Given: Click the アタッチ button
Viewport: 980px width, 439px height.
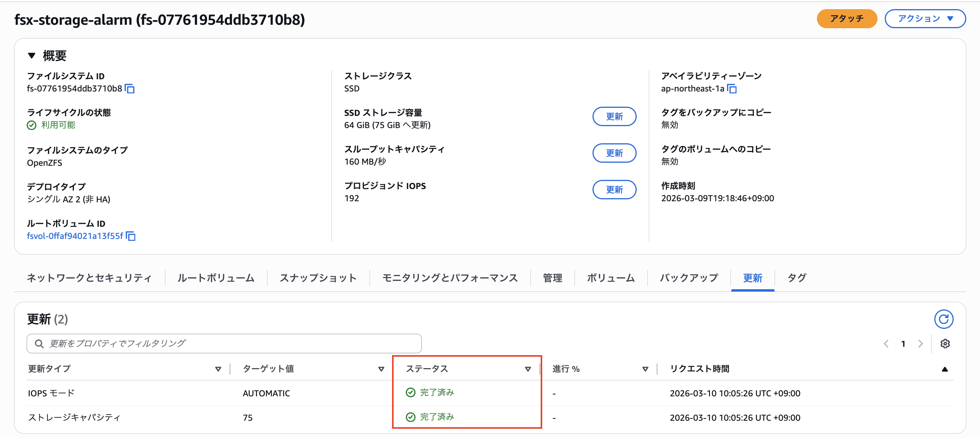Looking at the screenshot, I should point(847,19).
